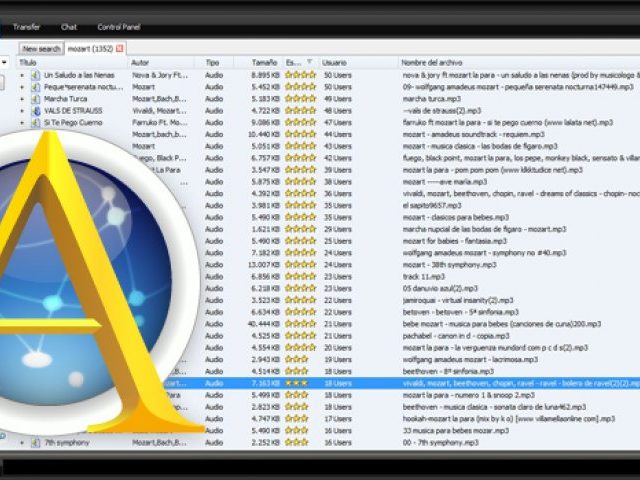Select the 7th symphony title
Image resolution: width=640 pixels, height=480 pixels.
tap(67, 442)
